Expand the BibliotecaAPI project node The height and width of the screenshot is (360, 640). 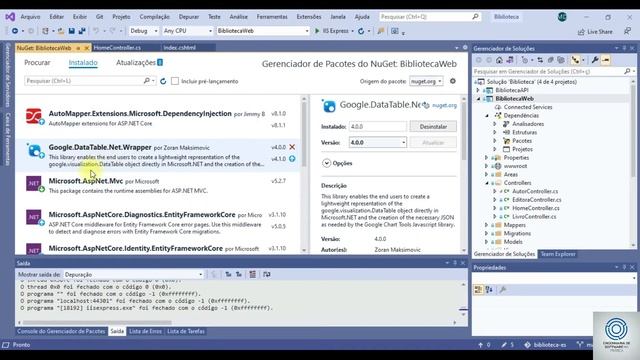[x=478, y=90]
